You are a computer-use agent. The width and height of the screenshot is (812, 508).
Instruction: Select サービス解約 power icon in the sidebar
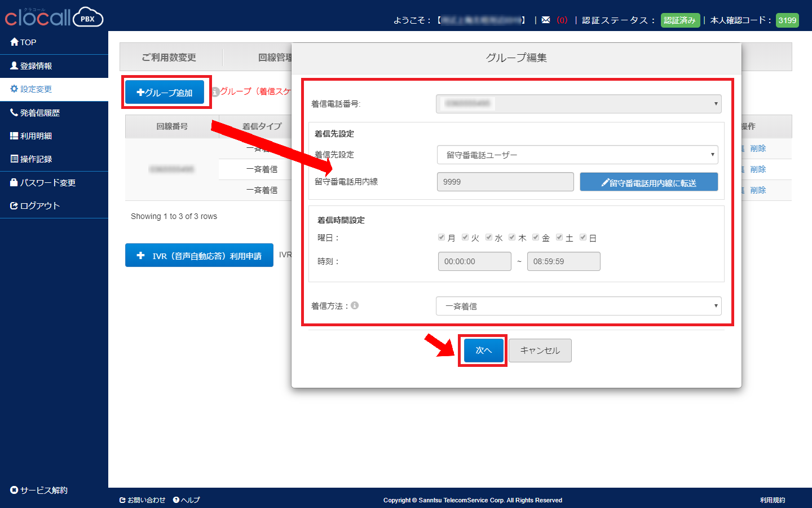[x=15, y=490]
